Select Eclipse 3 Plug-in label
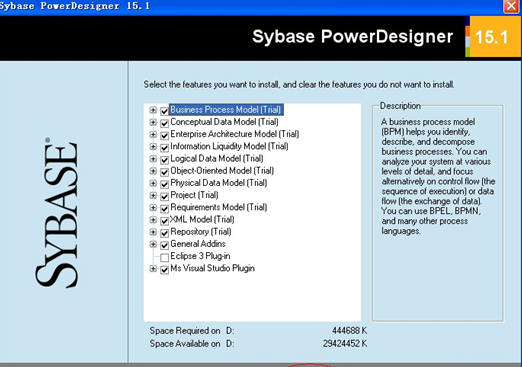Viewport: 522px width, 367px height. pyautogui.click(x=200, y=256)
